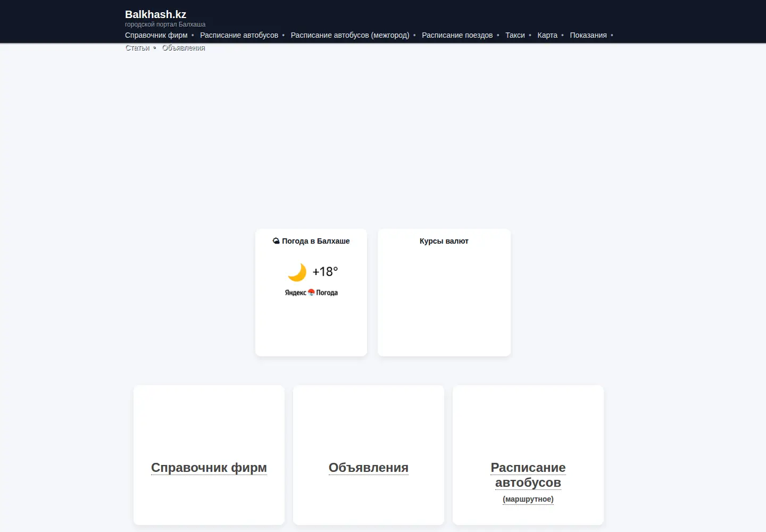Viewport: 766px width, 532px height.
Task: Open the Расписание автобусов card link
Action: tap(528, 475)
